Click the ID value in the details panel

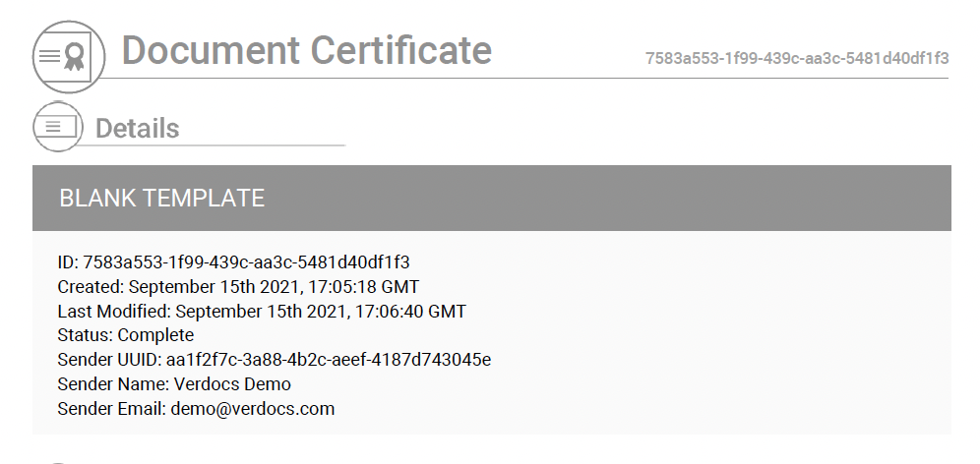(x=246, y=262)
